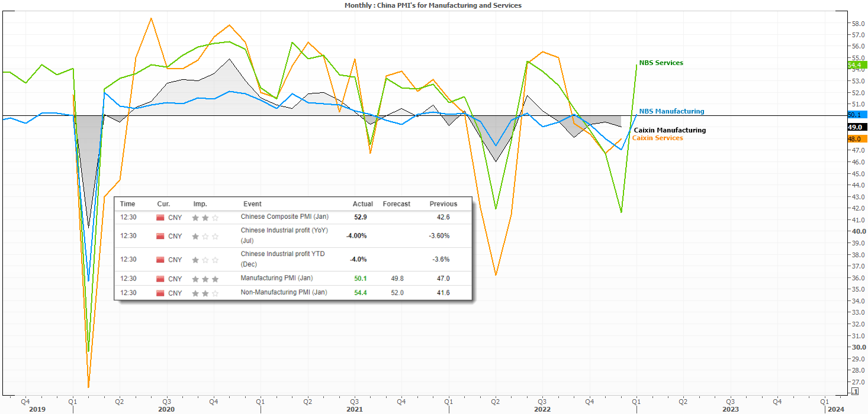Click the 2020 year label on the time axis
This screenshot has height=414, width=868.
pos(166,409)
